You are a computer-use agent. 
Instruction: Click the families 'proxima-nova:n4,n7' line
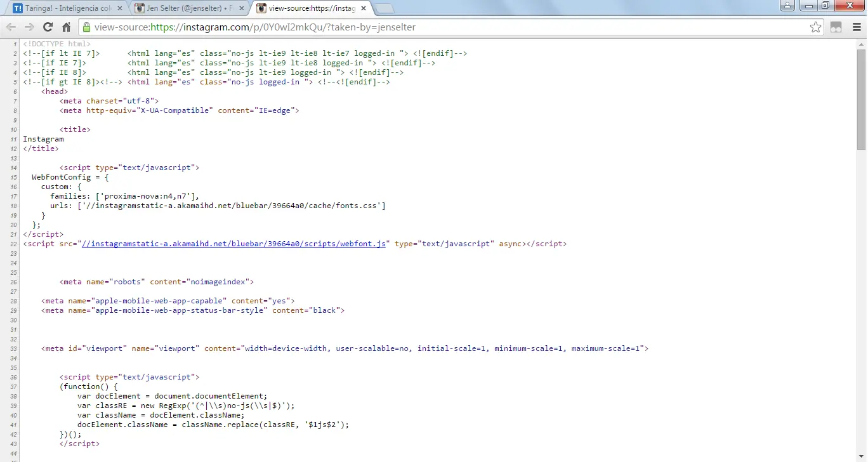(125, 196)
